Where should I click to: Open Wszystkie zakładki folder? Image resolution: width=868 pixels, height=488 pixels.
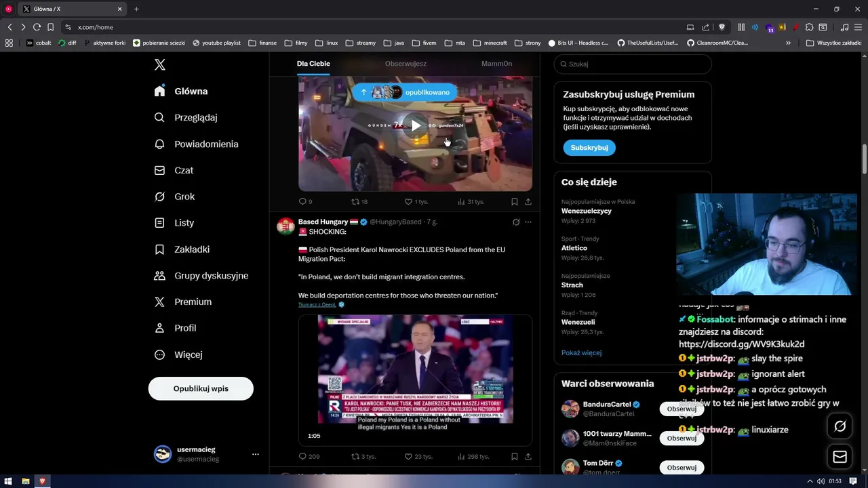click(833, 43)
